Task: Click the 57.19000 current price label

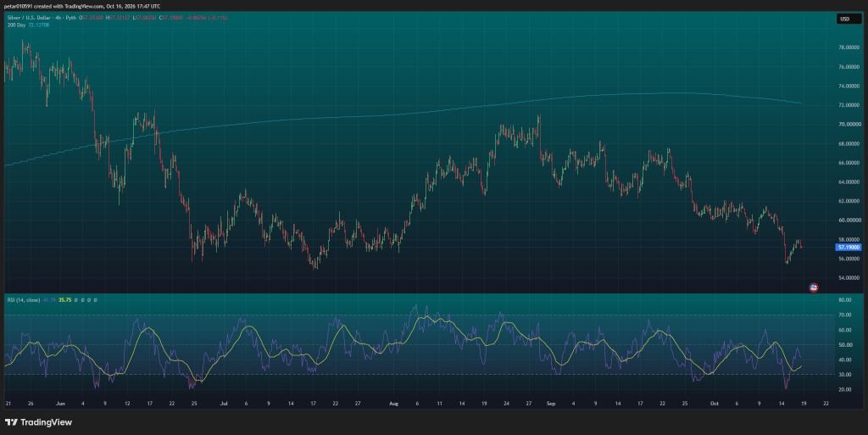Action: click(x=849, y=248)
